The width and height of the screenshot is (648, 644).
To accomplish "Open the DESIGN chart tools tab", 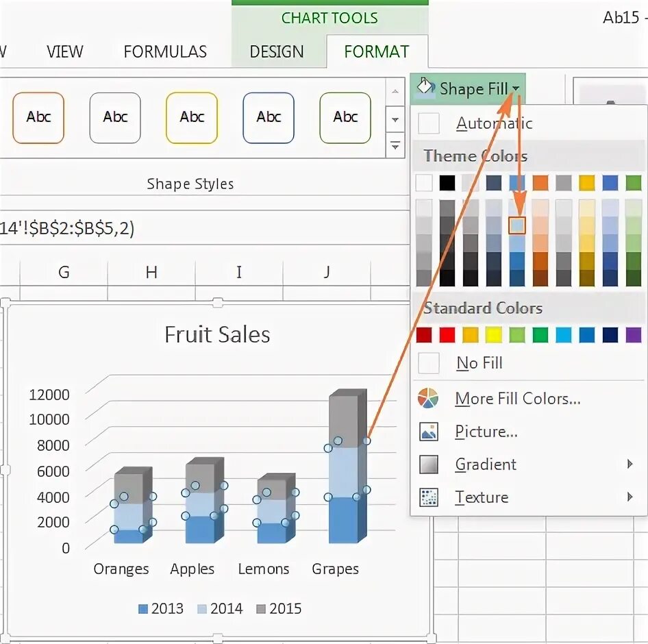I will tap(277, 51).
